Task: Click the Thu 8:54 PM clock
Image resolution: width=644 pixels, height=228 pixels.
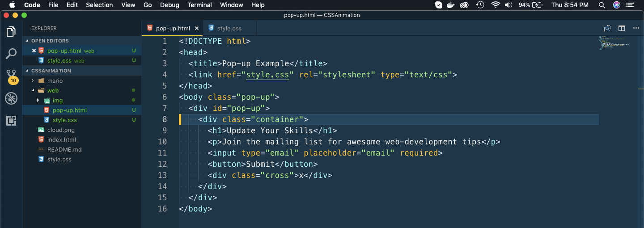Action: coord(570,5)
